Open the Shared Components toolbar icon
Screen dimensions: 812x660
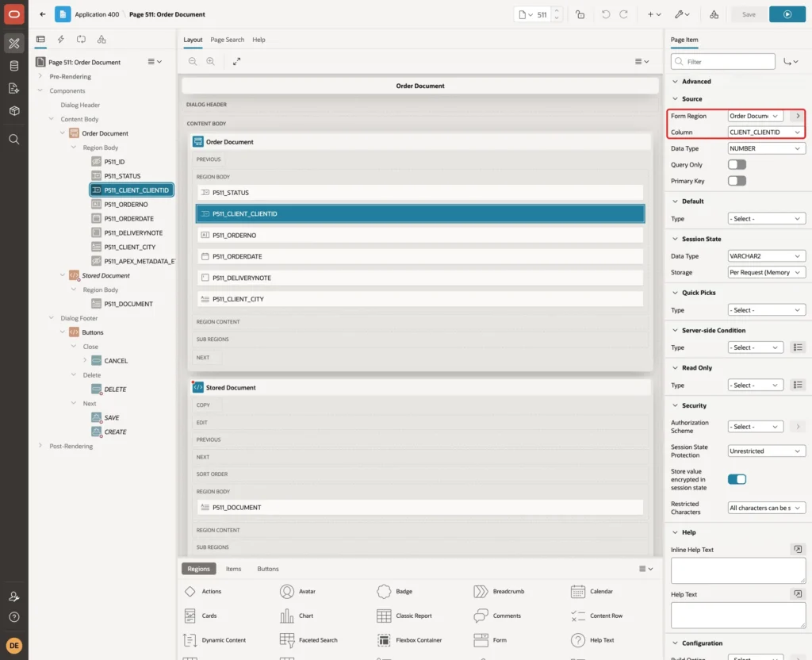(x=714, y=14)
